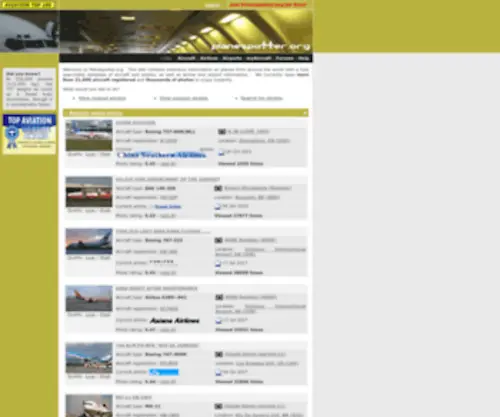The height and width of the screenshot is (417, 500).
Task: Open the middle link under 'What would you like to do'
Action: (184, 98)
